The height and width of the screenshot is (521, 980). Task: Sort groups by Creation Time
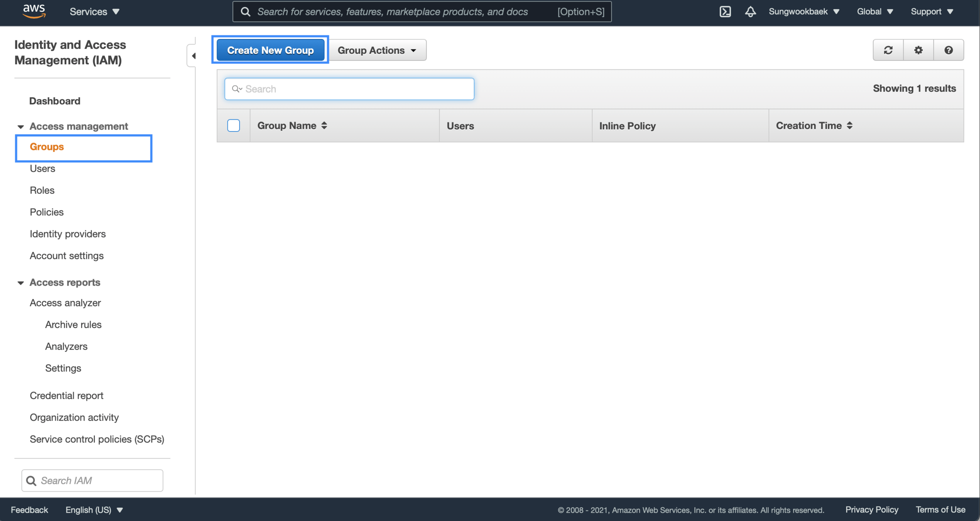point(849,126)
